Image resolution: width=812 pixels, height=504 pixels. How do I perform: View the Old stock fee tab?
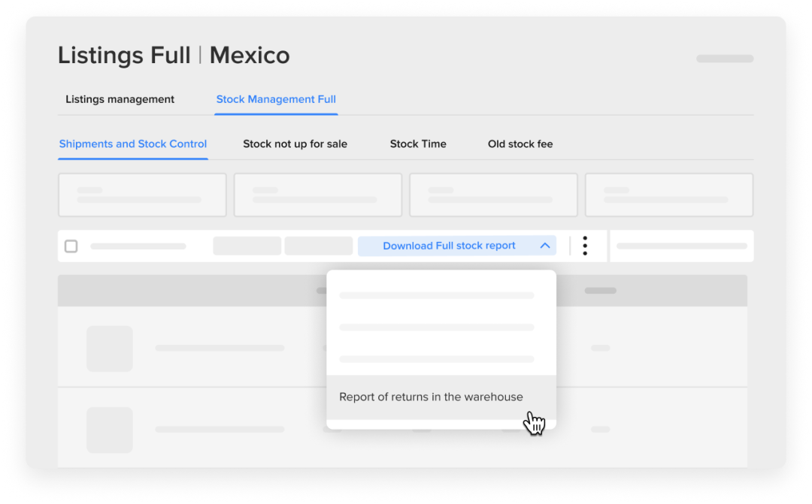(520, 144)
